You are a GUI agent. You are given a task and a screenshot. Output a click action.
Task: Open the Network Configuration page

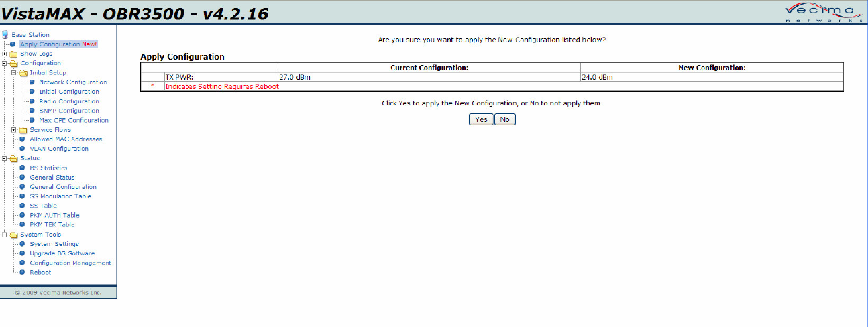[73, 82]
